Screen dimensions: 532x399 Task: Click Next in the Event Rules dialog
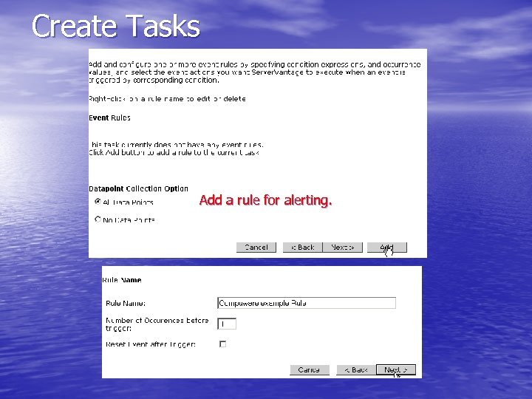coord(342,248)
